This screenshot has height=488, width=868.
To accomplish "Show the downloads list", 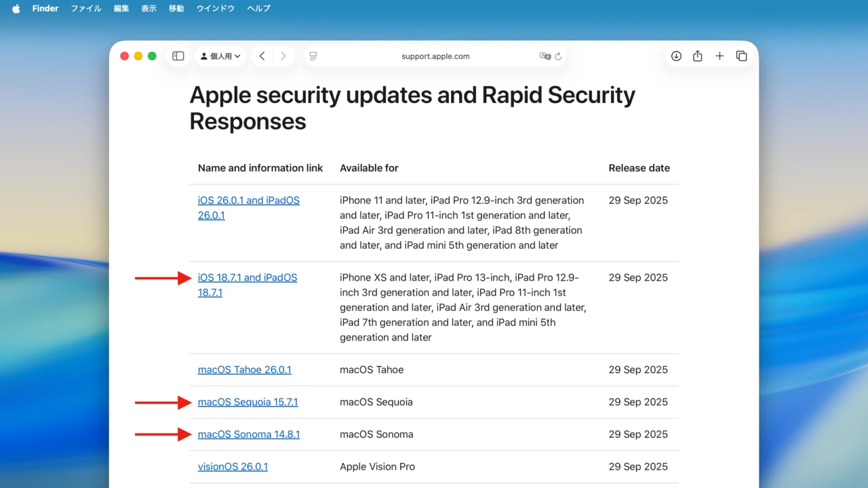I will tap(676, 56).
